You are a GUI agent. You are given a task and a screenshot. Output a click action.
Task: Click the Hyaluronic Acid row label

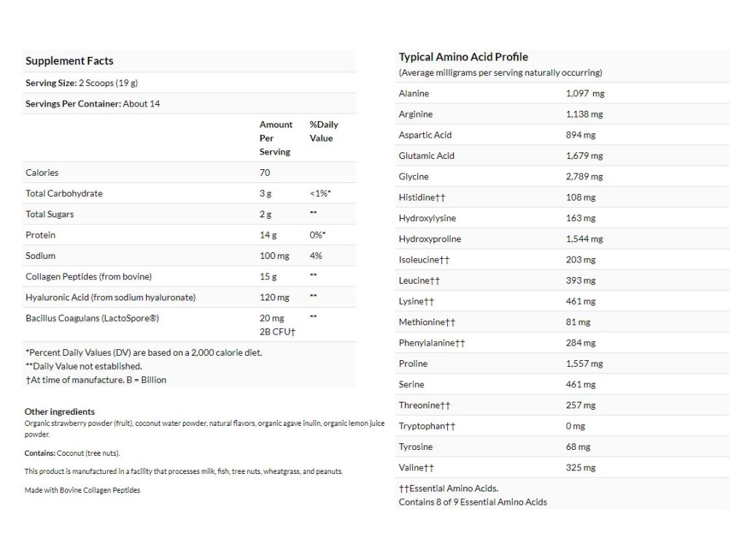110,297
